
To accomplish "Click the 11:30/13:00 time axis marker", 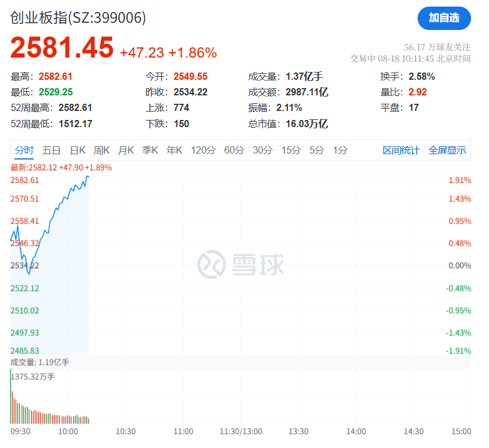I will pyautogui.click(x=241, y=431).
